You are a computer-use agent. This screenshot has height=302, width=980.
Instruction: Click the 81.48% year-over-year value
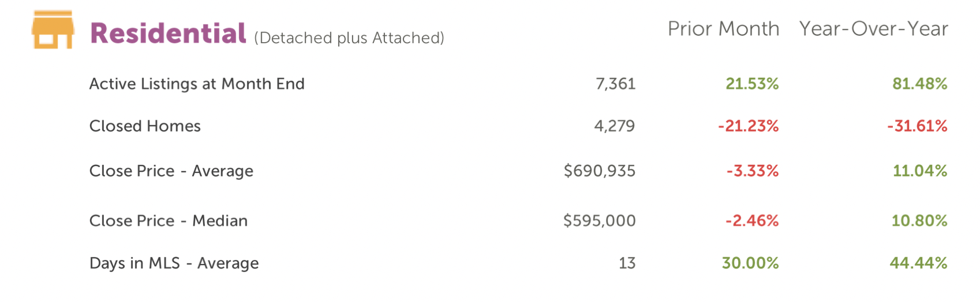tap(920, 84)
